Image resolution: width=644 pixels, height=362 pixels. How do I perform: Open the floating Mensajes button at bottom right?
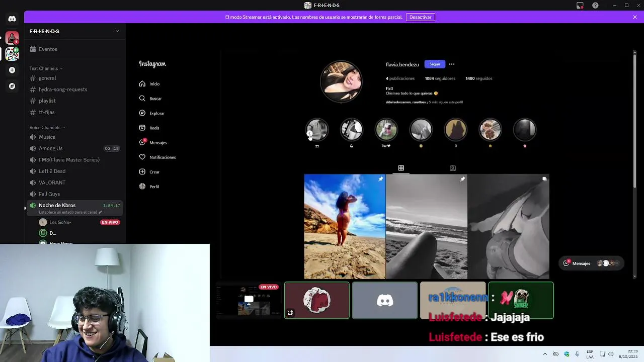[592, 263]
